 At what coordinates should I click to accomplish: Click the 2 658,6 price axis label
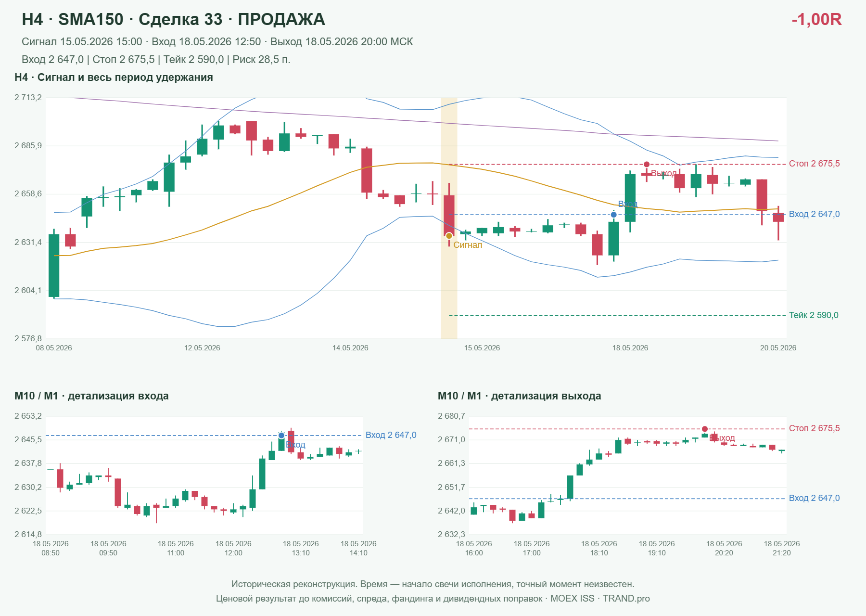(28, 194)
